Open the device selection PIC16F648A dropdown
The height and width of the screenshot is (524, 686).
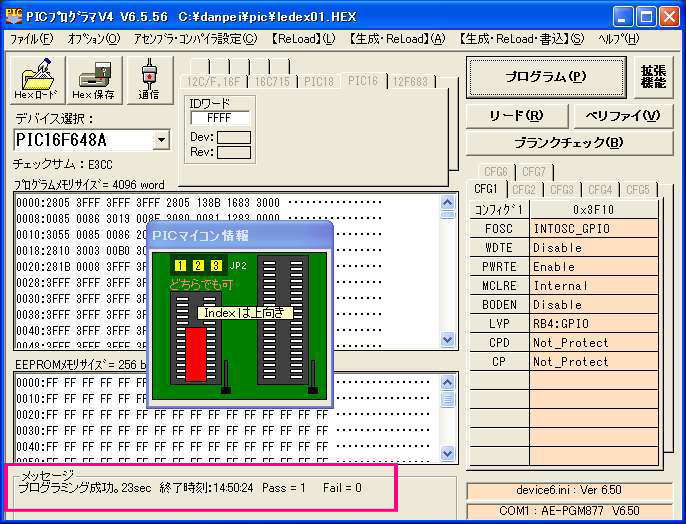point(161,140)
